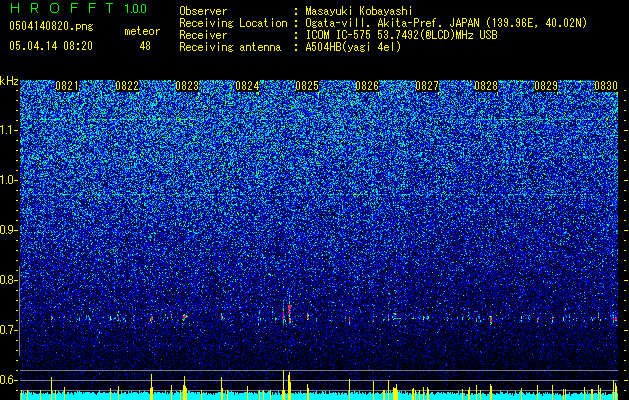This screenshot has width=629, height=400.
Task: Click the Observer field label
Action: tap(203, 11)
